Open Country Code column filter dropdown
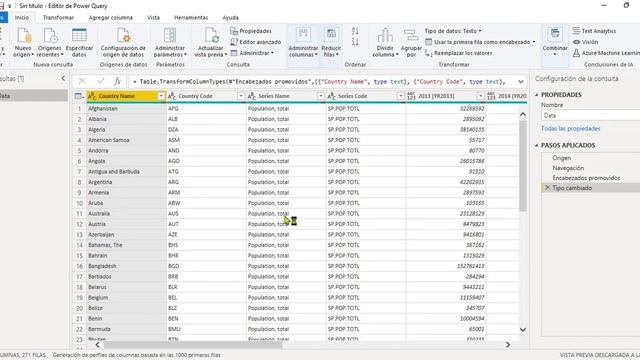Viewport: 640px width, 360px height. tap(241, 96)
